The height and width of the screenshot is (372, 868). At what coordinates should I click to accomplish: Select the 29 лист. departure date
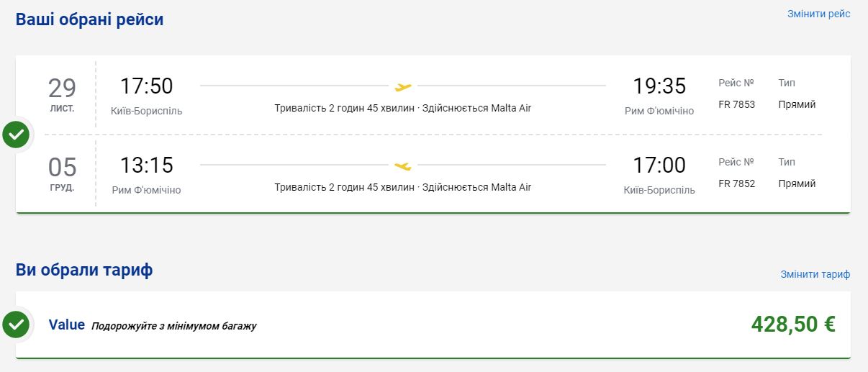[x=62, y=94]
